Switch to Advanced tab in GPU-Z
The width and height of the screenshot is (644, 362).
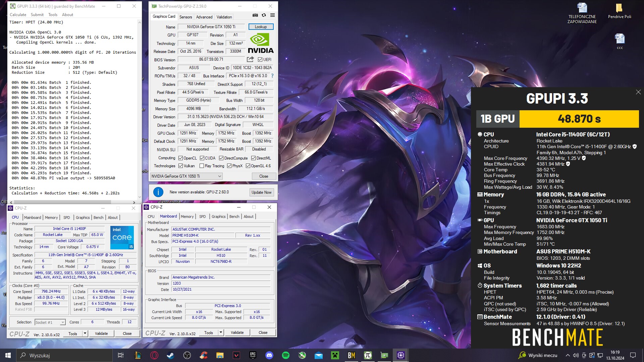[204, 17]
